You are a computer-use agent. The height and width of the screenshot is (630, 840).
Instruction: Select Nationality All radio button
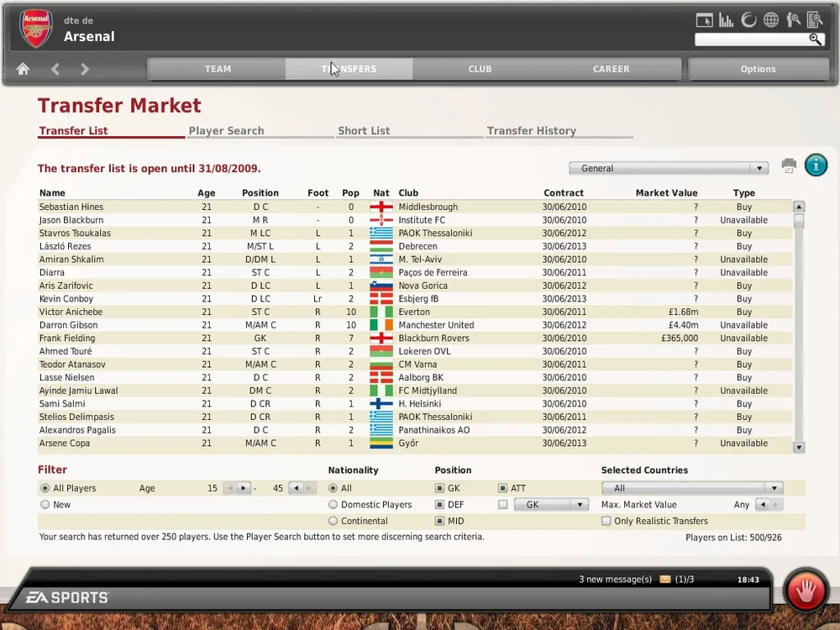coord(333,488)
